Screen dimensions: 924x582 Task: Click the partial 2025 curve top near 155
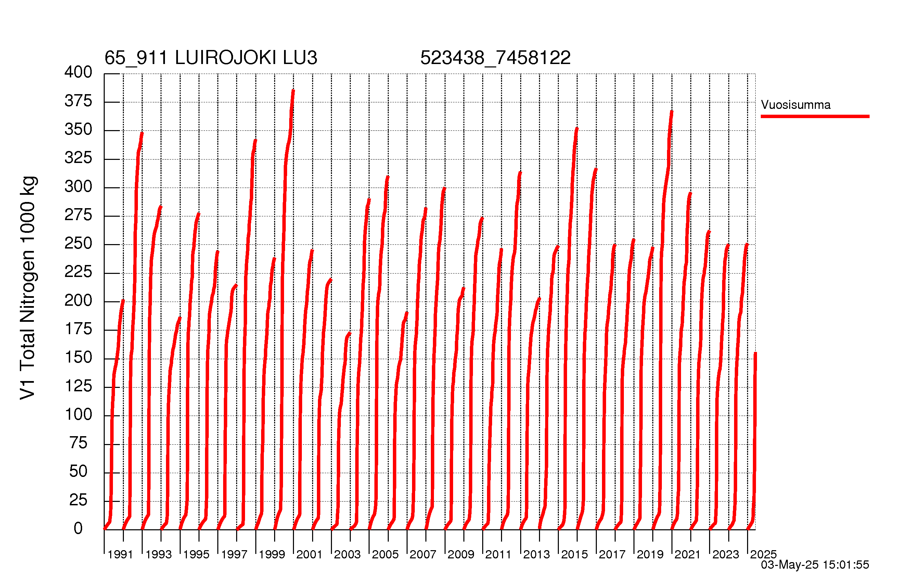(755, 354)
